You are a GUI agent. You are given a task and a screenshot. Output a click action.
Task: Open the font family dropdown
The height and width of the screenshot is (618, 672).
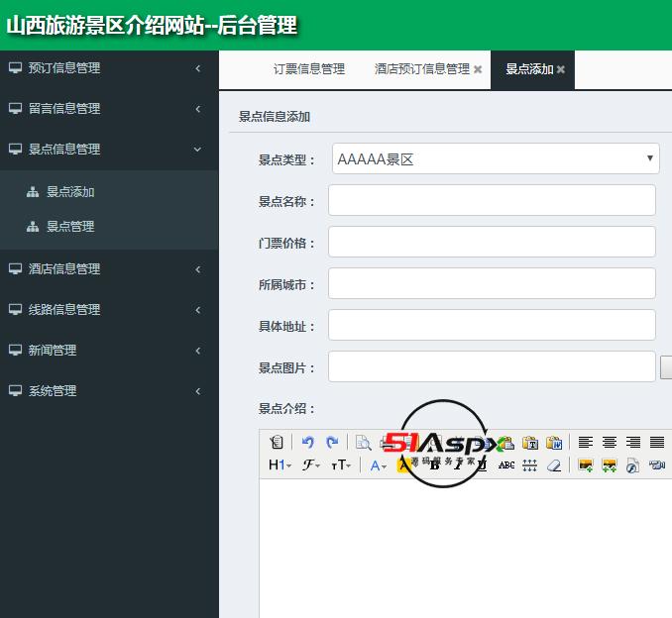311,465
